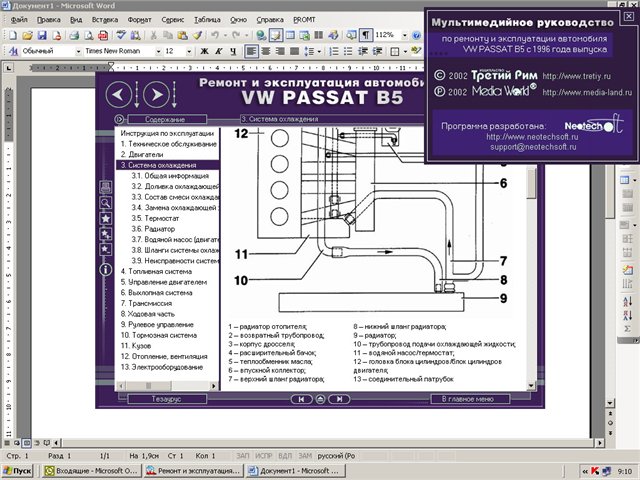The image size is (640, 480).
Task: Undo the last action
Action: [x=215, y=36]
